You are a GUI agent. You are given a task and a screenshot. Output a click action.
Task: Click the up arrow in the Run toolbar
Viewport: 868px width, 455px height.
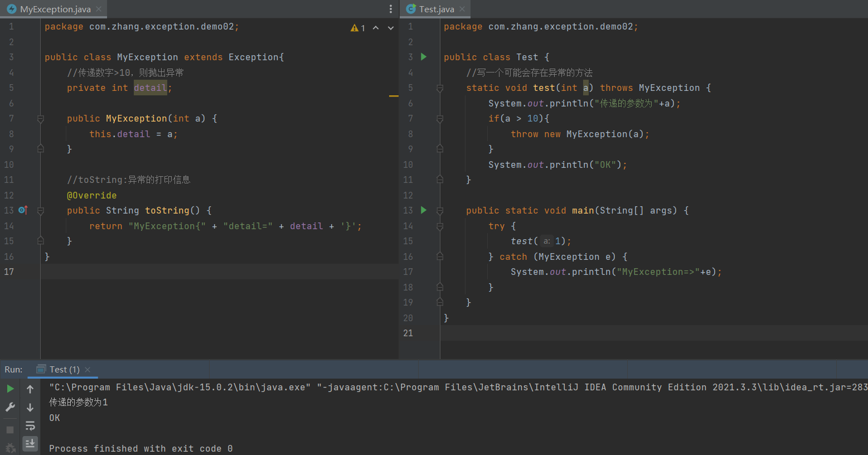(30, 389)
